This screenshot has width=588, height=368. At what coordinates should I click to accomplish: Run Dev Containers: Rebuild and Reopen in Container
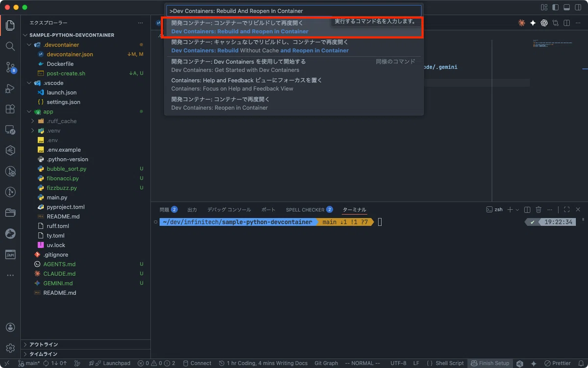pyautogui.click(x=294, y=27)
